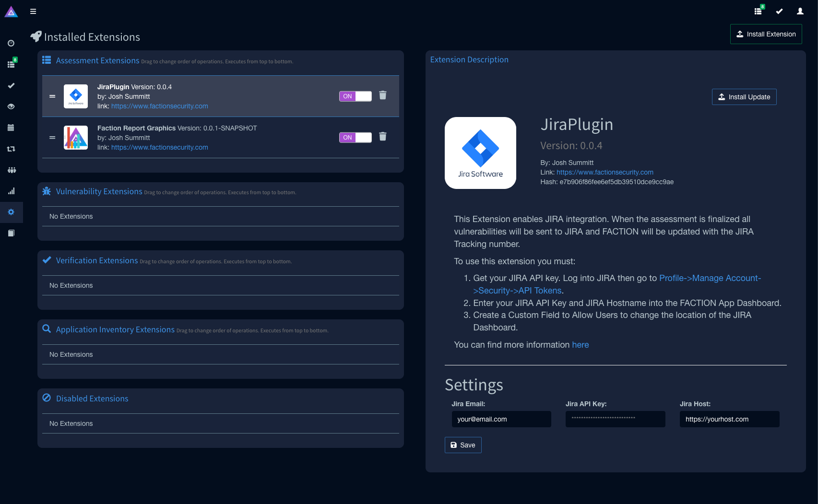This screenshot has height=504, width=818.
Task: Click 'No Extensions' under Vulnerability Extensions
Action: [x=71, y=216]
